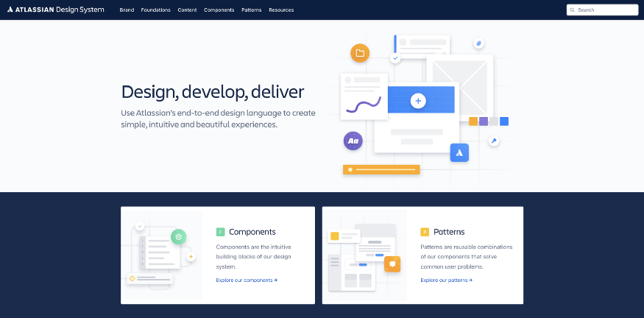Navigate to Patterns in the top bar
The height and width of the screenshot is (318, 644).
coord(252,10)
